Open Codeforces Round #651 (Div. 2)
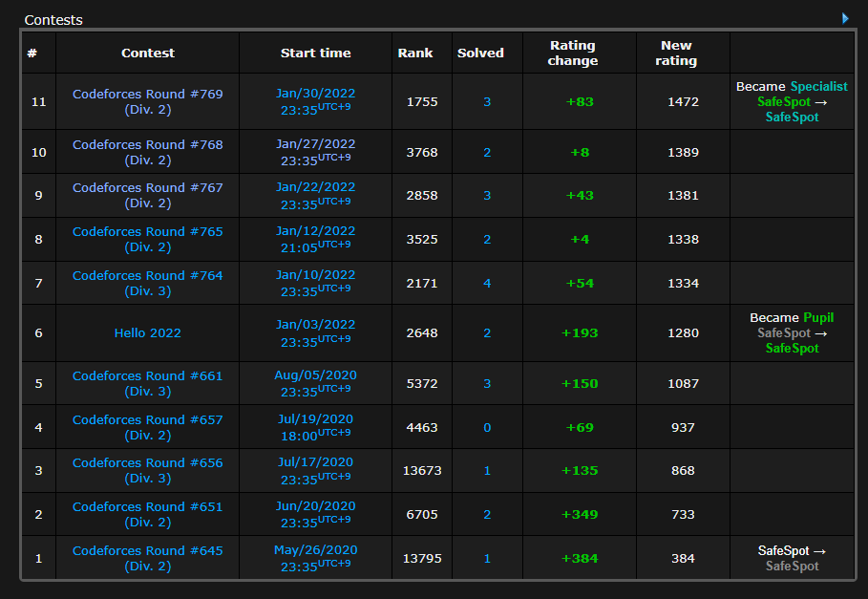The image size is (868, 599). coord(148,514)
